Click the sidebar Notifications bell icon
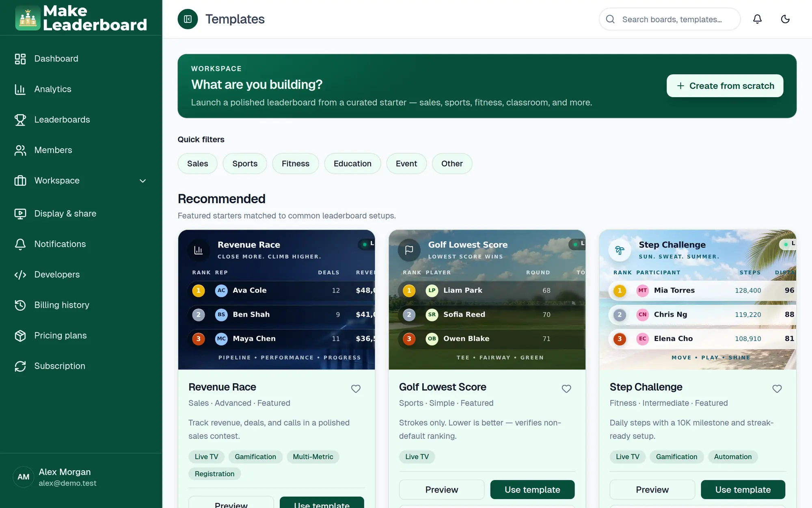This screenshot has width=812, height=508. click(x=20, y=244)
